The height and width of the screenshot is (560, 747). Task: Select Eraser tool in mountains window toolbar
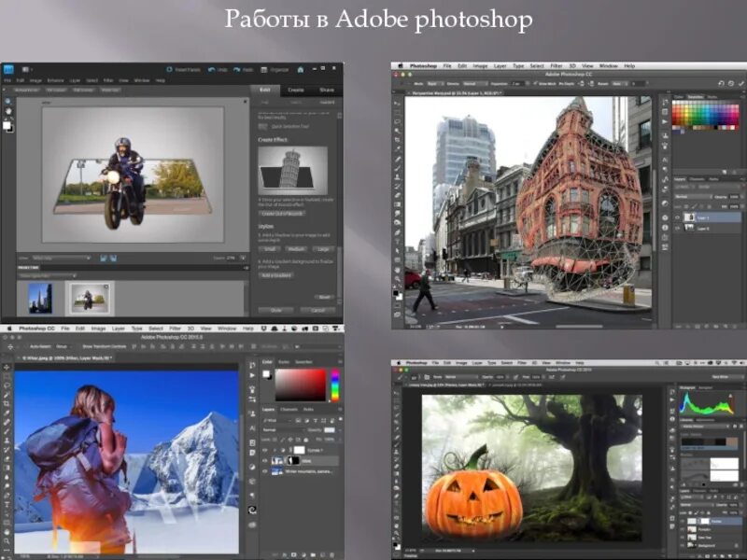click(x=7, y=459)
